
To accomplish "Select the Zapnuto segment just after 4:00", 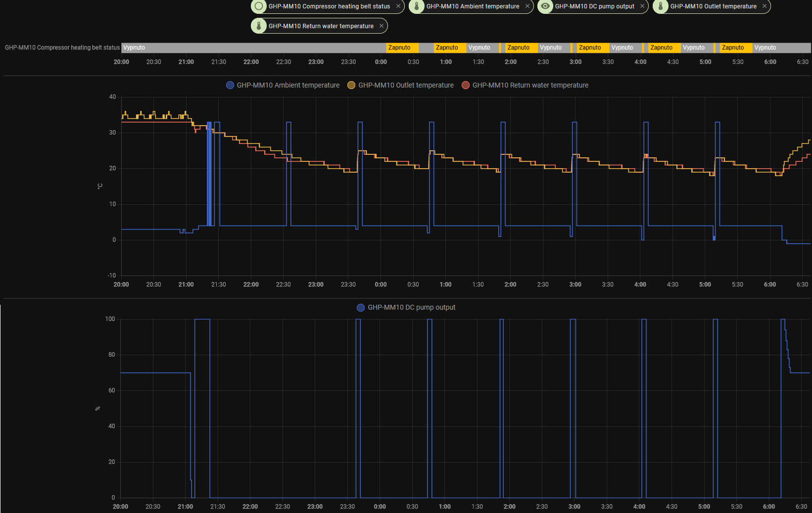I will click(x=665, y=47).
